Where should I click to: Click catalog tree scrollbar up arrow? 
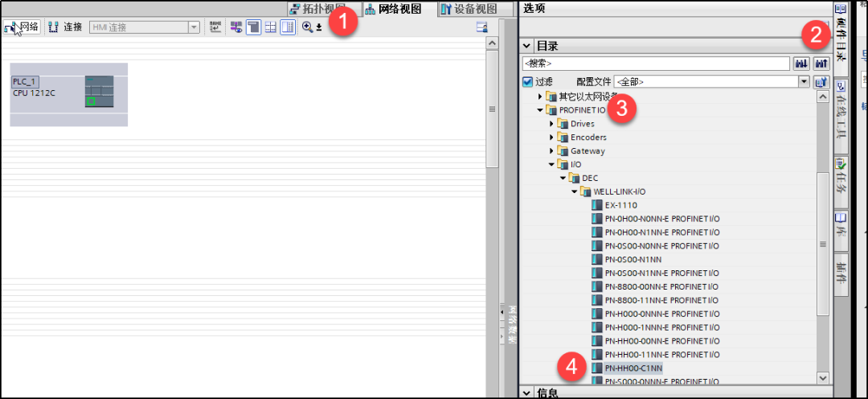[x=823, y=96]
